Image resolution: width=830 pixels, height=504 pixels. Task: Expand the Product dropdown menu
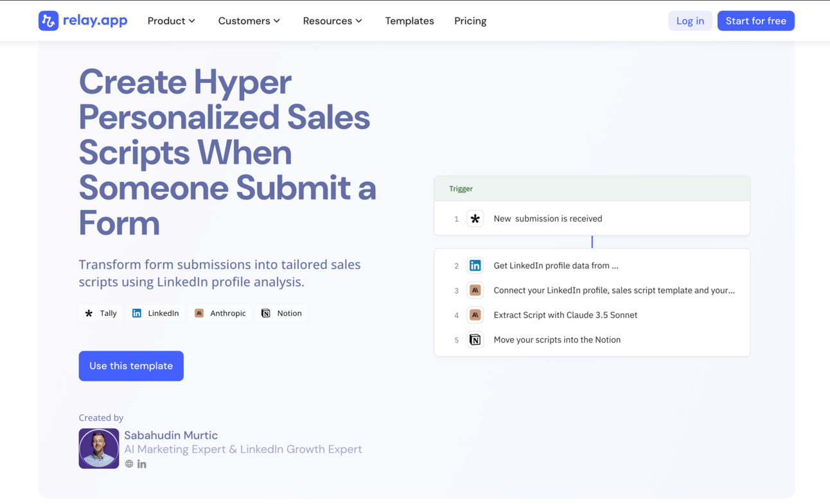coord(172,21)
